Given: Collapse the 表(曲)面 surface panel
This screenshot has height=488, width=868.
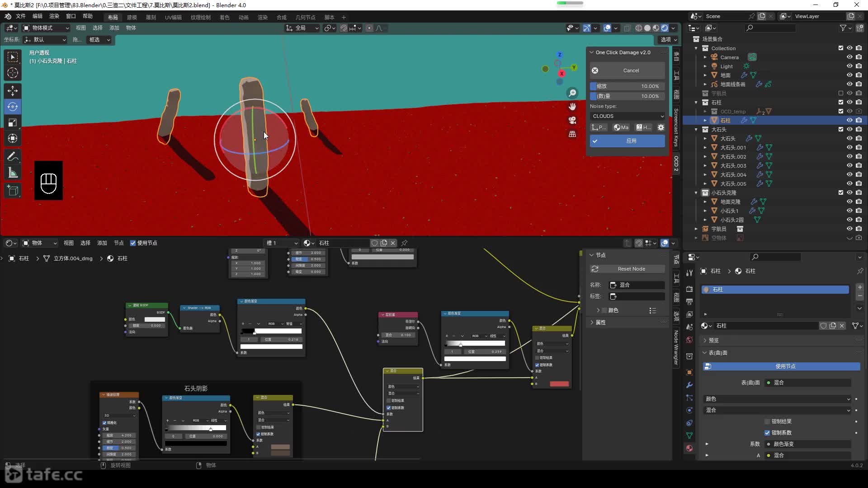Looking at the screenshot, I should [x=717, y=353].
